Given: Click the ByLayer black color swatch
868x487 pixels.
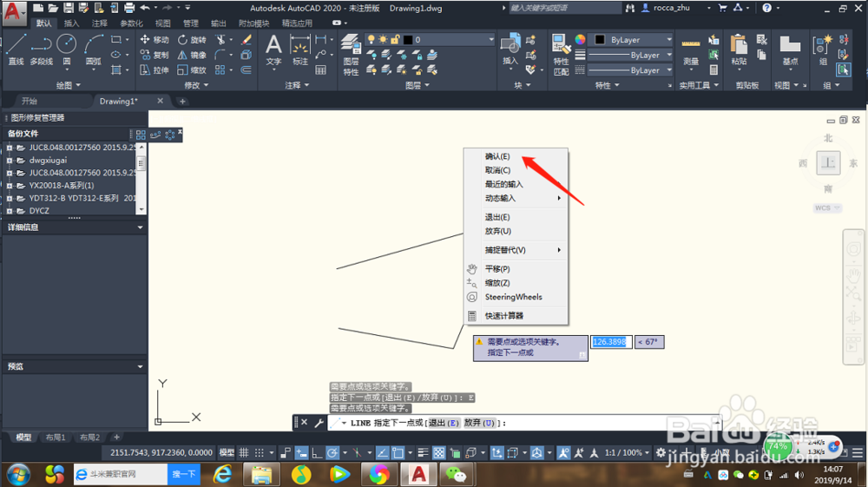Looking at the screenshot, I should [x=600, y=40].
